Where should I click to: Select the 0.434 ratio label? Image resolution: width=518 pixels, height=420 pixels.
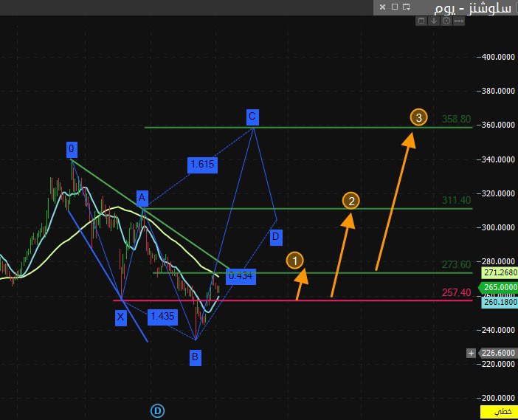coord(241,276)
